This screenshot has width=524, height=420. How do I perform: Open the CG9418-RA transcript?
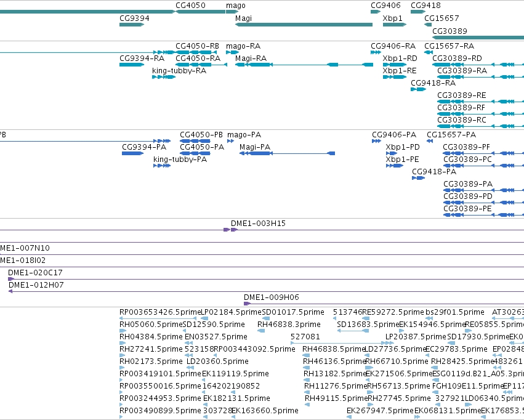(x=418, y=89)
